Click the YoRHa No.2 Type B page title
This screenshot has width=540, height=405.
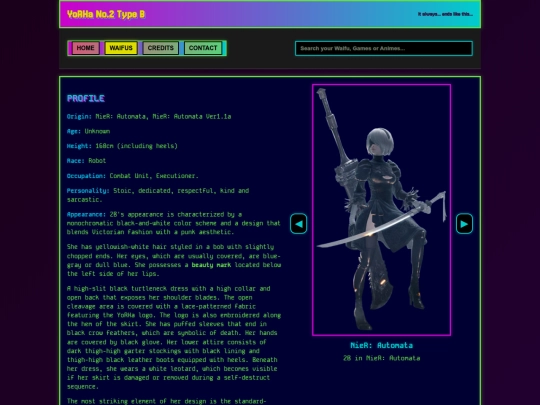[106, 14]
